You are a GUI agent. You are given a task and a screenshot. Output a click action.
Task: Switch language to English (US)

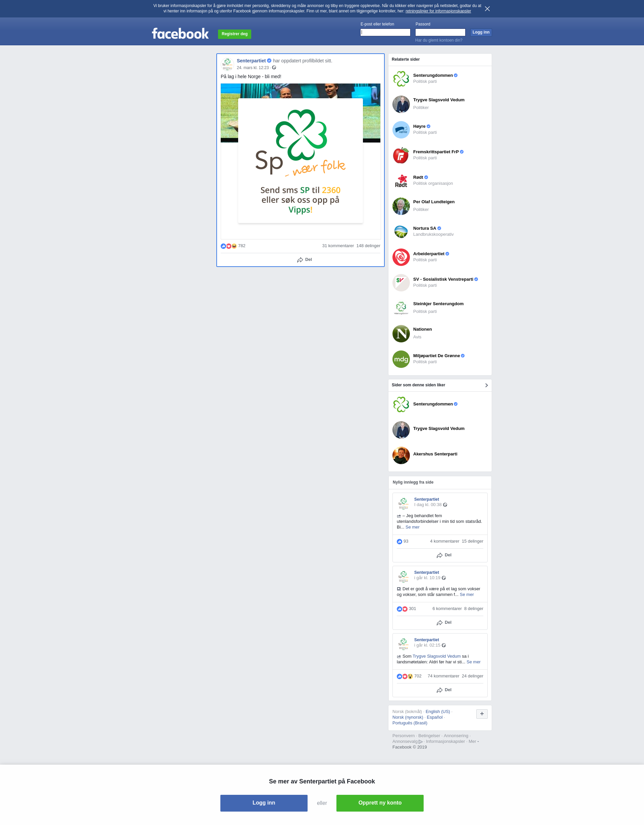click(437, 711)
